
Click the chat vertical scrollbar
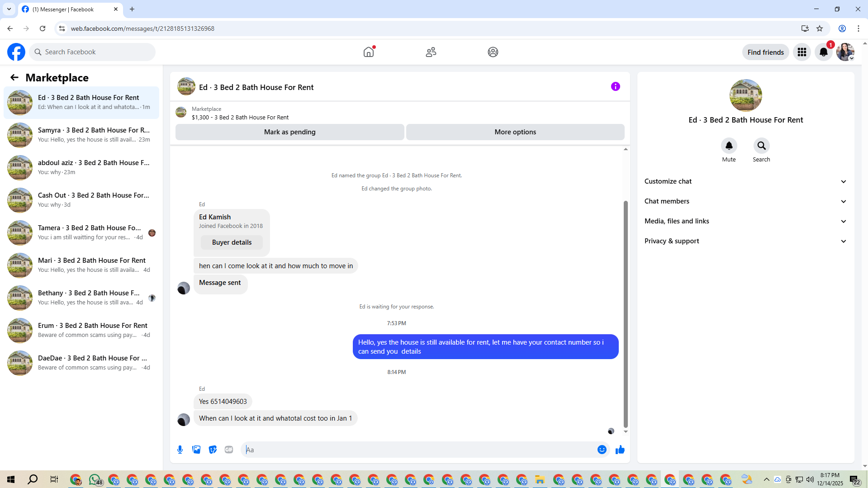point(626,314)
